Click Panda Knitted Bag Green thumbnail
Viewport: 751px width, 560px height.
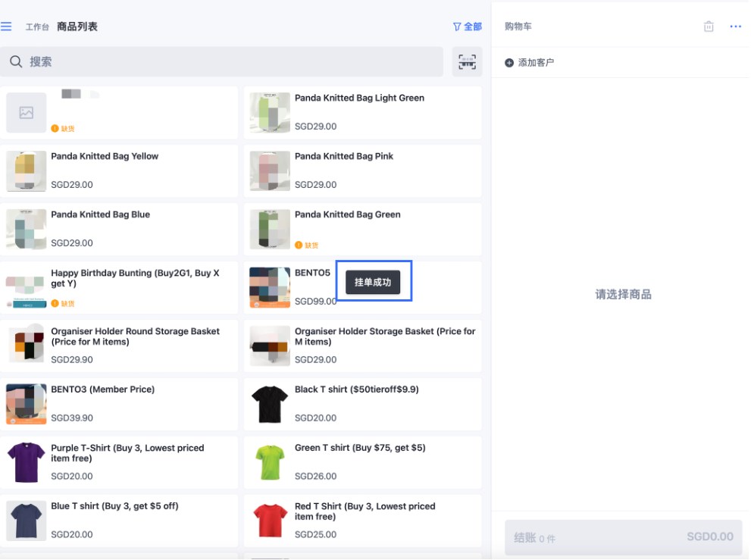[x=270, y=230]
